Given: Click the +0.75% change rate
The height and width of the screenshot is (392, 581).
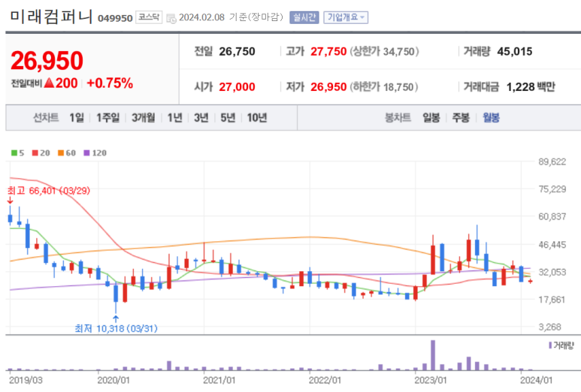Looking at the screenshot, I should click(110, 83).
